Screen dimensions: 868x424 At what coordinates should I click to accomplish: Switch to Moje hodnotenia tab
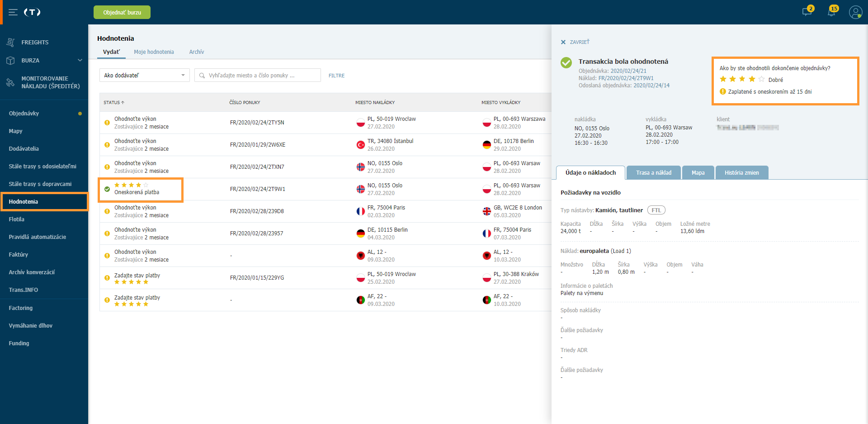pyautogui.click(x=154, y=52)
